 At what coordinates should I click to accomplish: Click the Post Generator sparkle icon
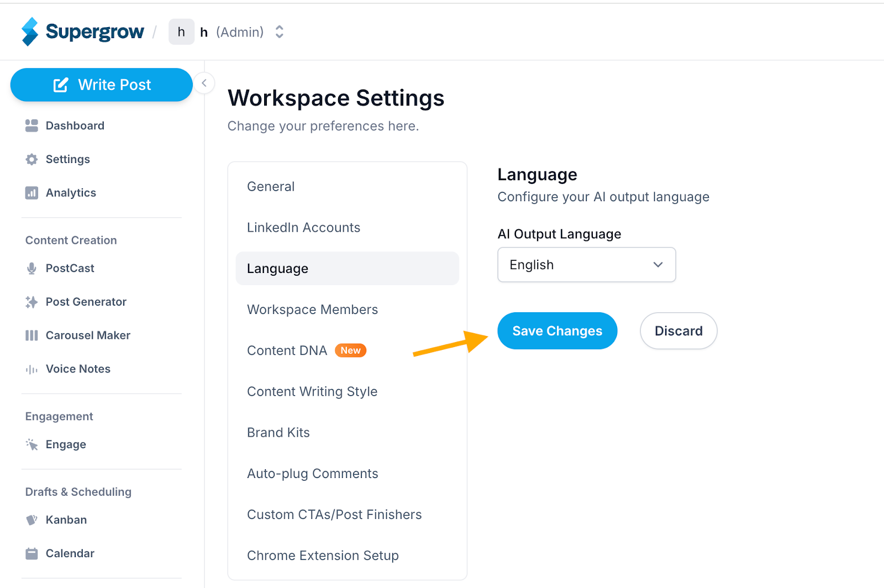pyautogui.click(x=31, y=302)
